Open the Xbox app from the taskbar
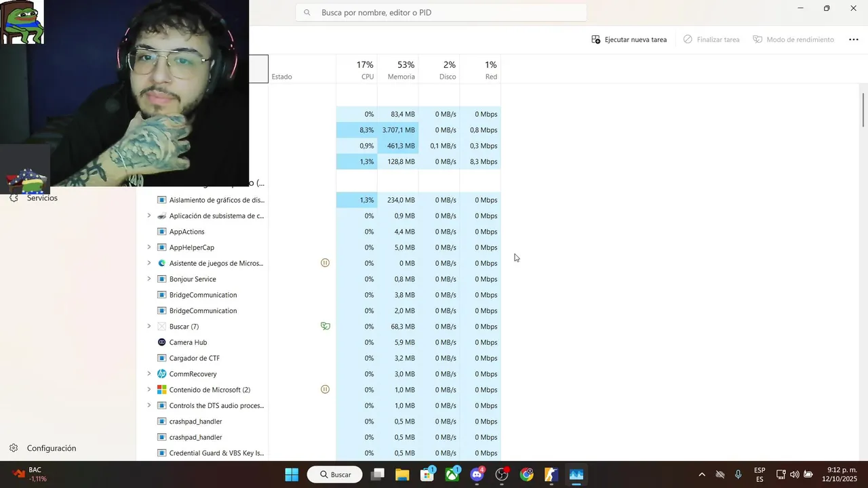The height and width of the screenshot is (488, 868). pyautogui.click(x=452, y=474)
